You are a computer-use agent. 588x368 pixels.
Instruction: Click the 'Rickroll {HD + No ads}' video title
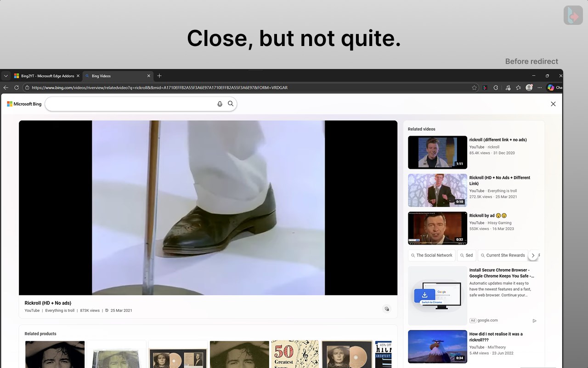pos(48,303)
